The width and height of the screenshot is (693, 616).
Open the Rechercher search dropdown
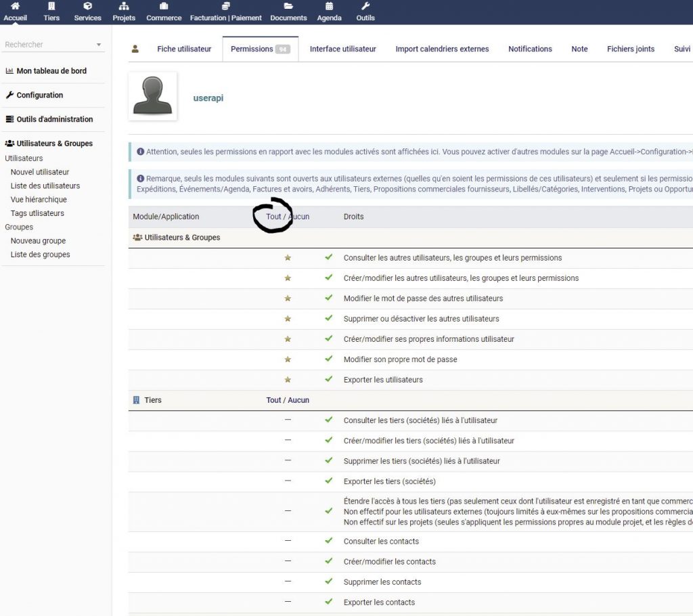click(100, 44)
